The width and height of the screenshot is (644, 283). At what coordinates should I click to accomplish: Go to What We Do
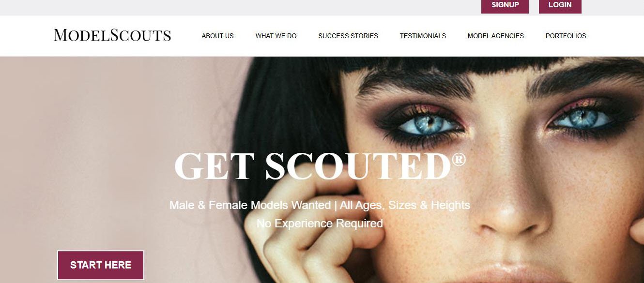pos(276,36)
